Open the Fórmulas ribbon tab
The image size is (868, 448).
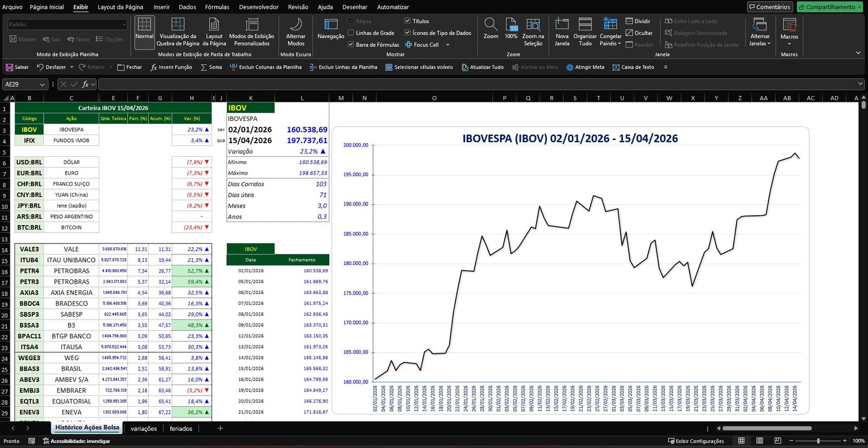click(x=217, y=7)
